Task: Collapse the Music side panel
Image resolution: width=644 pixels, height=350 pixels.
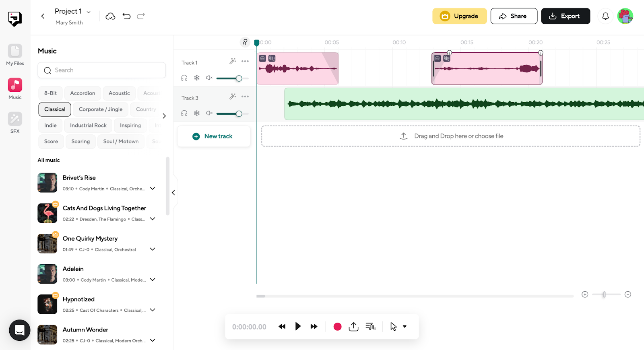Action: [173, 193]
